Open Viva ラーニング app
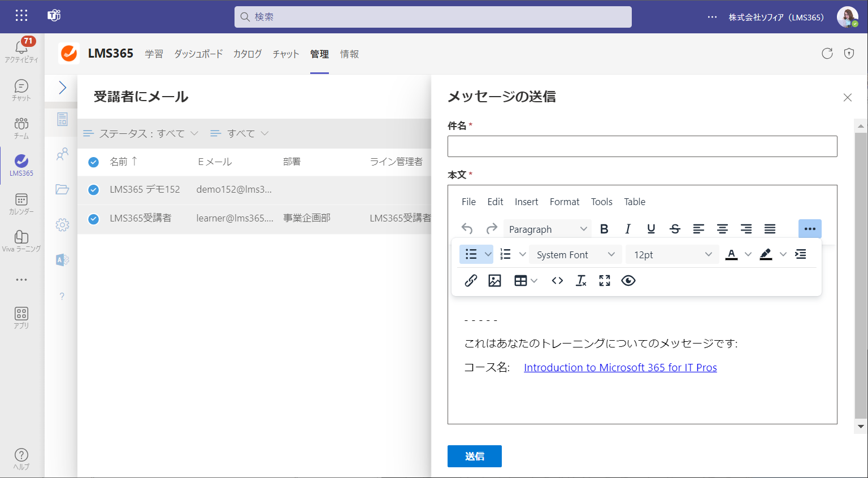868x478 pixels. coord(21,241)
